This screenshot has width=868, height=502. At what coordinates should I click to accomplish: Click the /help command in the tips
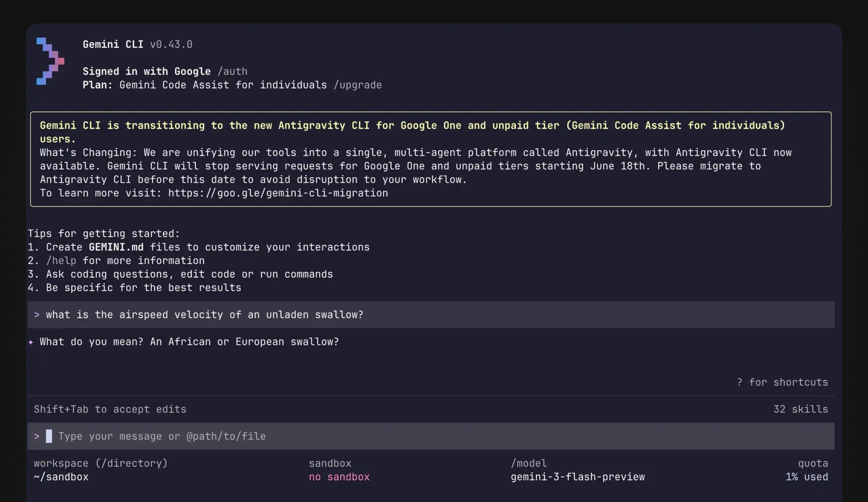pos(61,261)
